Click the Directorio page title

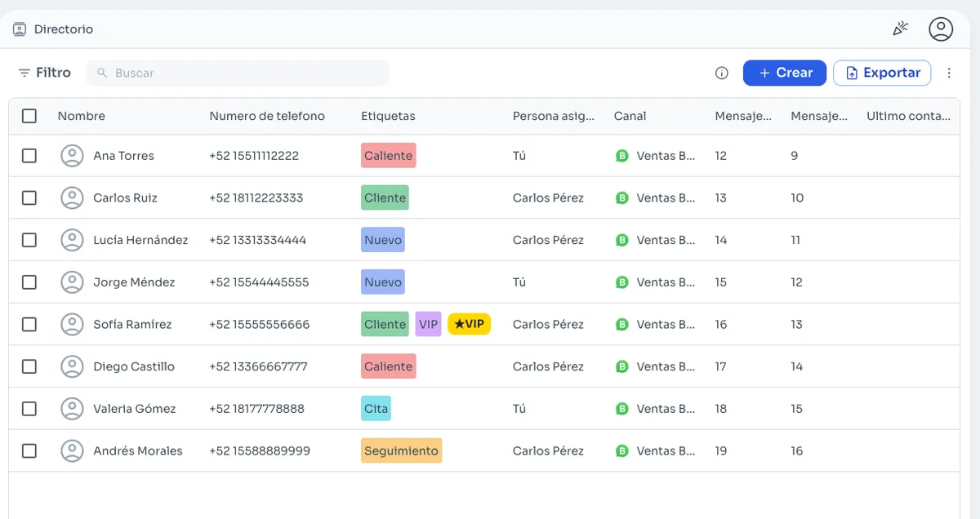point(64,29)
